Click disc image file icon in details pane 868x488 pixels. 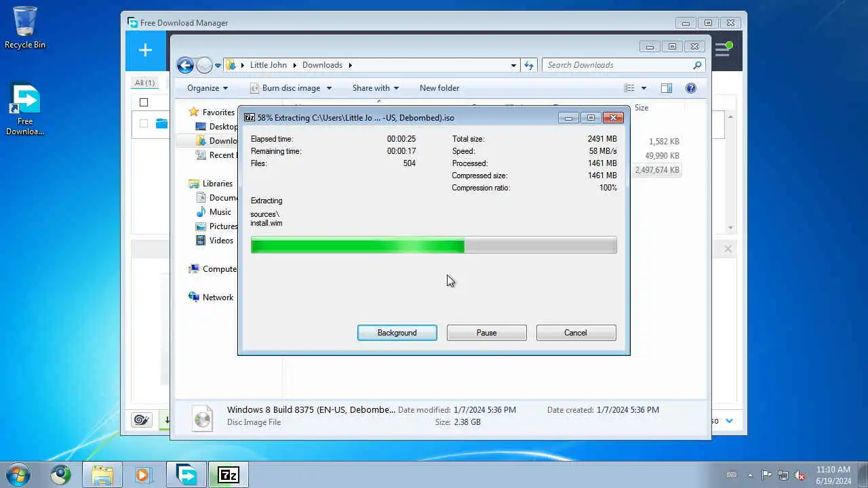(x=202, y=418)
